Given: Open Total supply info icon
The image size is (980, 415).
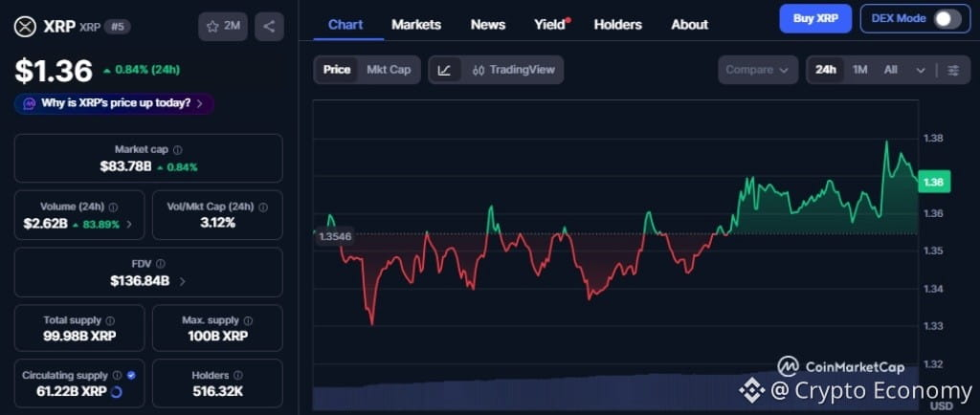Looking at the screenshot, I should pos(110,320).
